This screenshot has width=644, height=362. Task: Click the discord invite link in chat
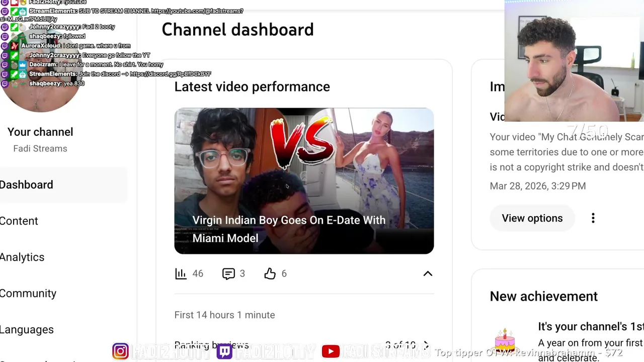click(x=171, y=74)
